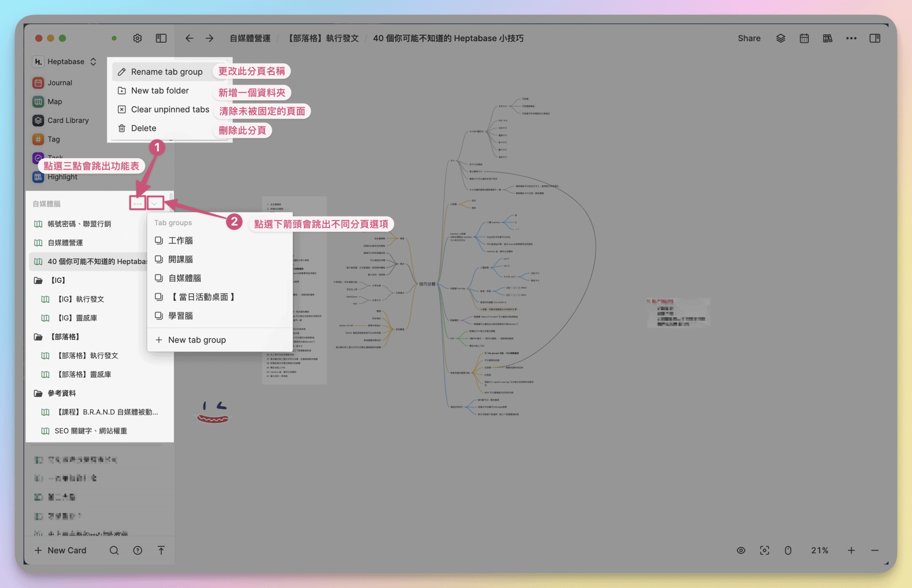
Task: Zoom out with the minus icon
Action: (x=875, y=550)
